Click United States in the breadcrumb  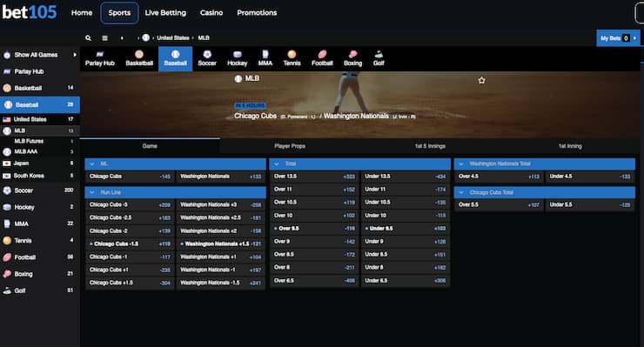pos(173,37)
